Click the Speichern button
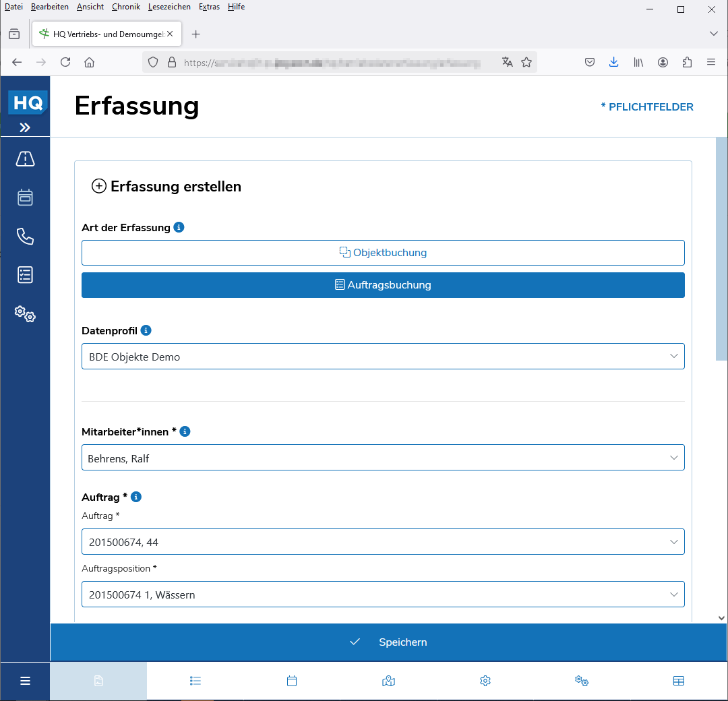Viewport: 728px width, 701px height. point(389,642)
